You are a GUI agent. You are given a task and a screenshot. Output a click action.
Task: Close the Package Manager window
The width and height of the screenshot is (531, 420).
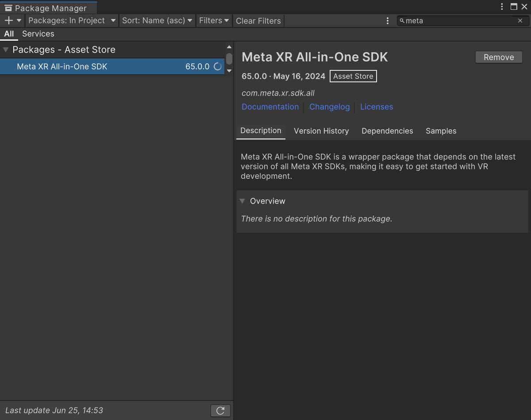click(x=524, y=7)
